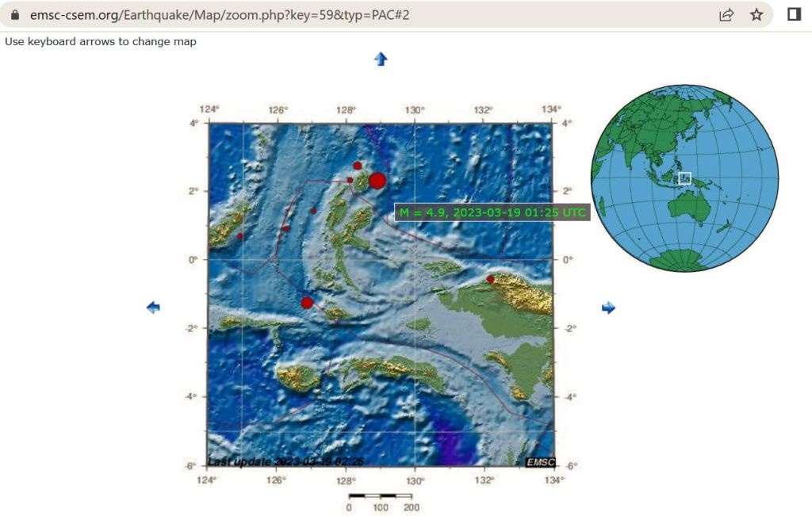Click the right arrow to shift map east
Screen dimensions: 812x516
(608, 308)
